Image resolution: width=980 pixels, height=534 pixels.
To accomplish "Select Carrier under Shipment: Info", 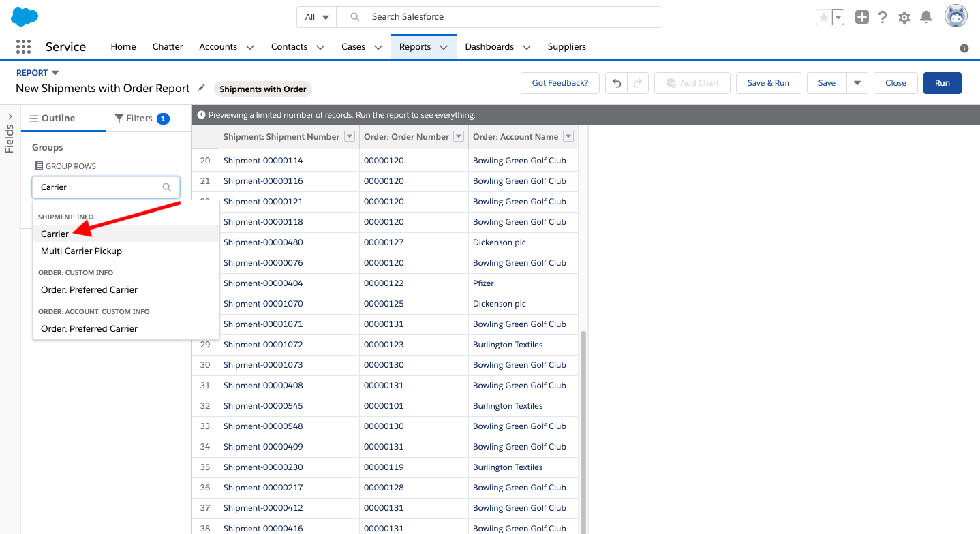I will click(x=126, y=234).
